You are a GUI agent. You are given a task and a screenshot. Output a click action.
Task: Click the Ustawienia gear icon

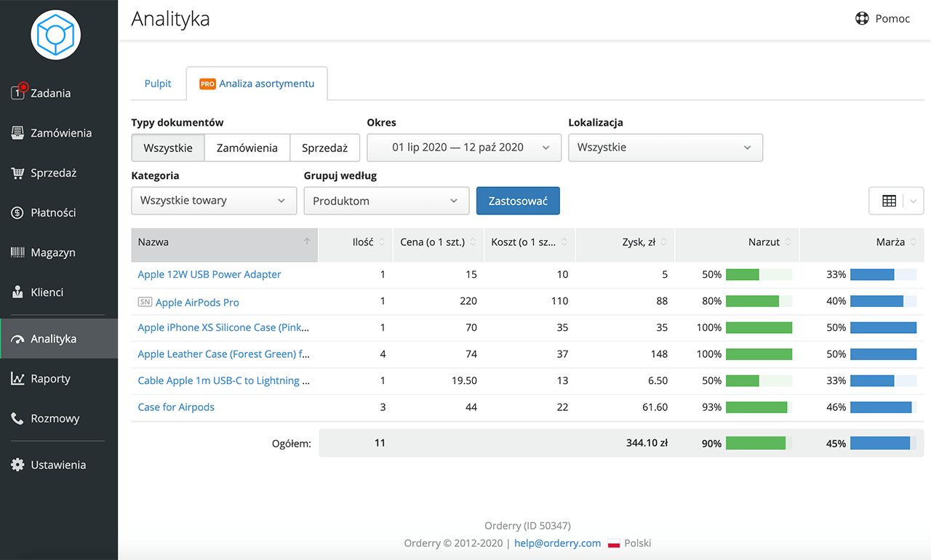click(18, 465)
